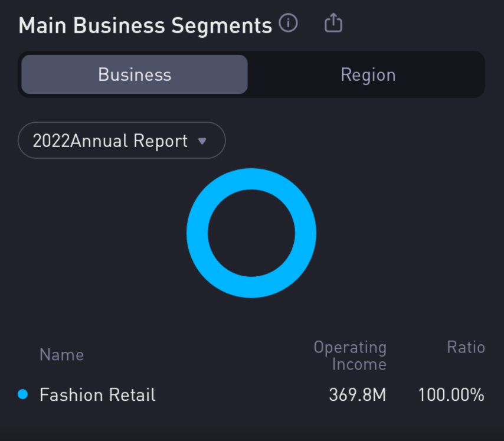
Task: Click the 100.00% ratio value
Action: click(x=451, y=395)
